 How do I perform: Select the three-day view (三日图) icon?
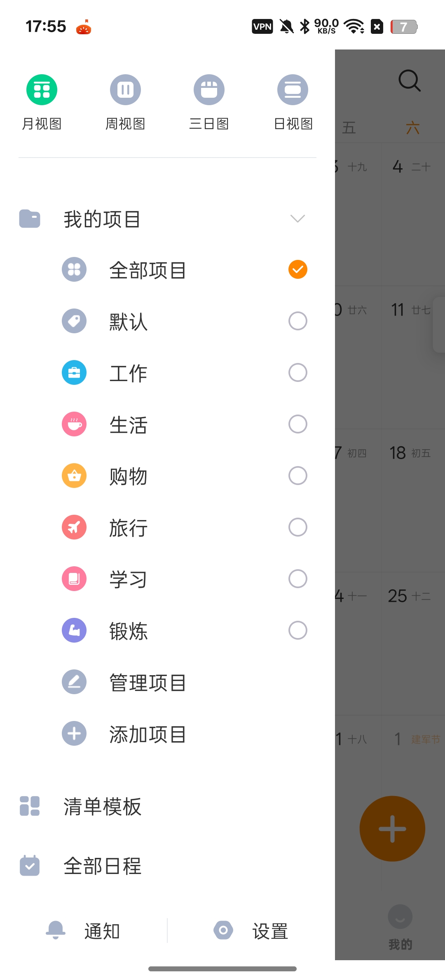[x=209, y=90]
